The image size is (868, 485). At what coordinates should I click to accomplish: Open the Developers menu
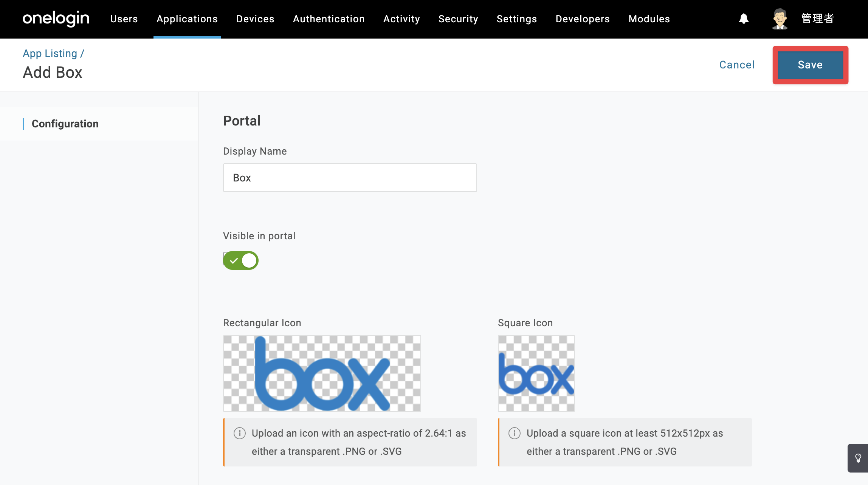pos(583,19)
